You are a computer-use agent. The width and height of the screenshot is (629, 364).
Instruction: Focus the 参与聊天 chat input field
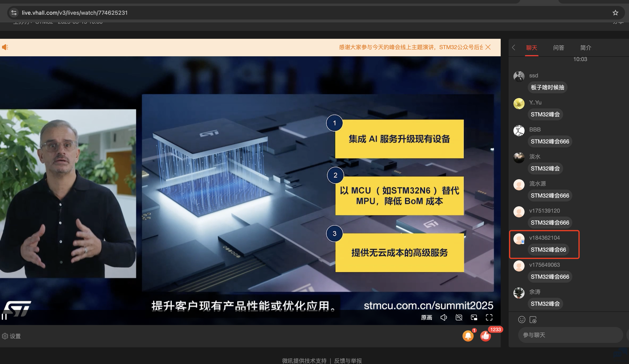pos(570,335)
